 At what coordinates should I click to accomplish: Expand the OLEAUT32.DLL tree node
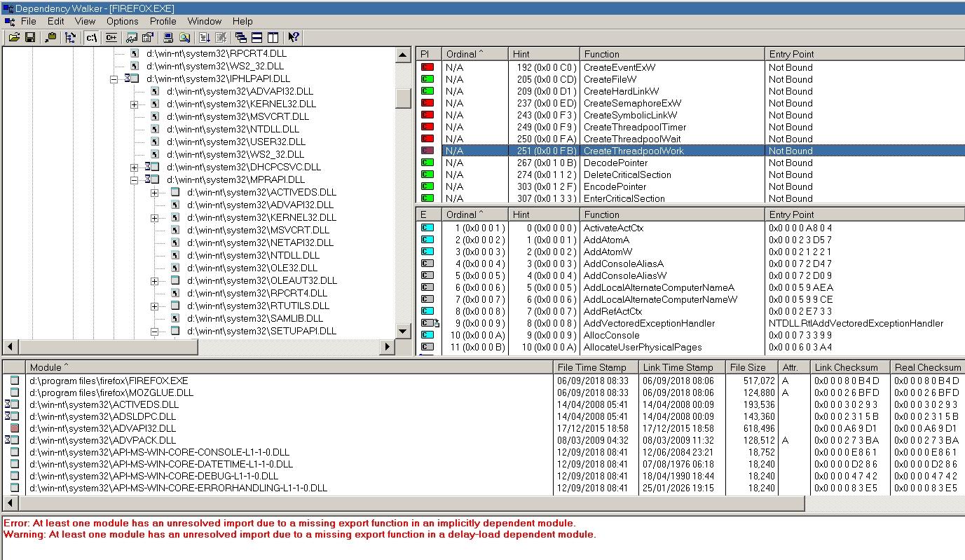point(155,281)
